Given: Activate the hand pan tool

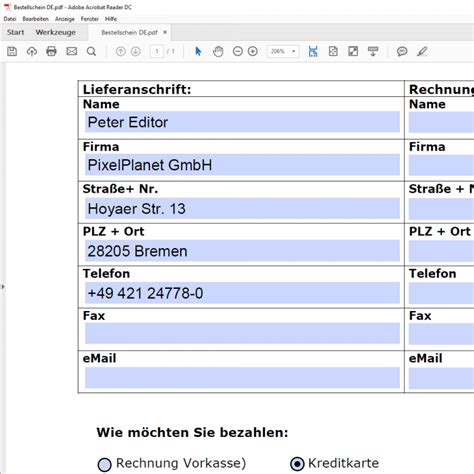Looking at the screenshot, I should coord(218,51).
